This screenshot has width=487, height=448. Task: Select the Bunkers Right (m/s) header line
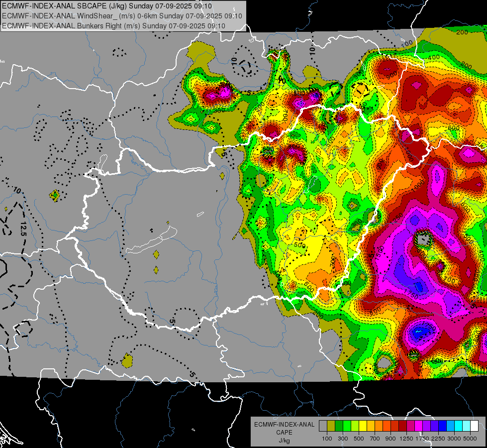pyautogui.click(x=113, y=26)
